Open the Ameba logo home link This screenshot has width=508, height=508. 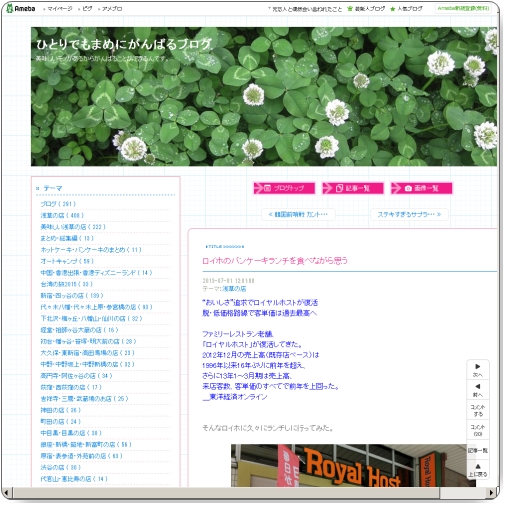tap(21, 8)
